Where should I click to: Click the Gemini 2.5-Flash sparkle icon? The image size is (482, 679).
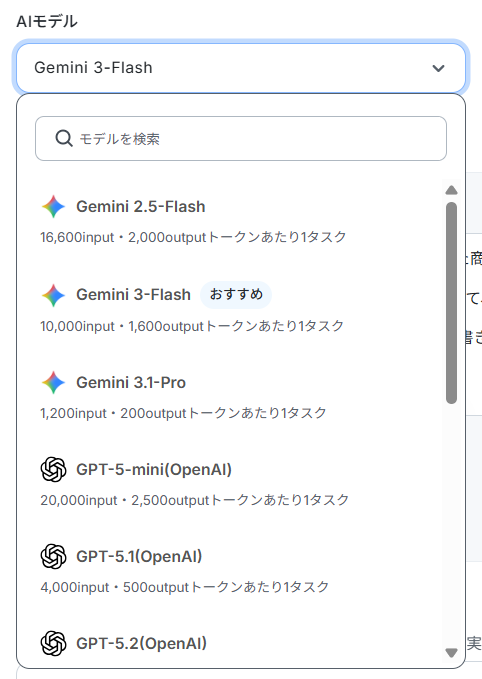point(53,207)
